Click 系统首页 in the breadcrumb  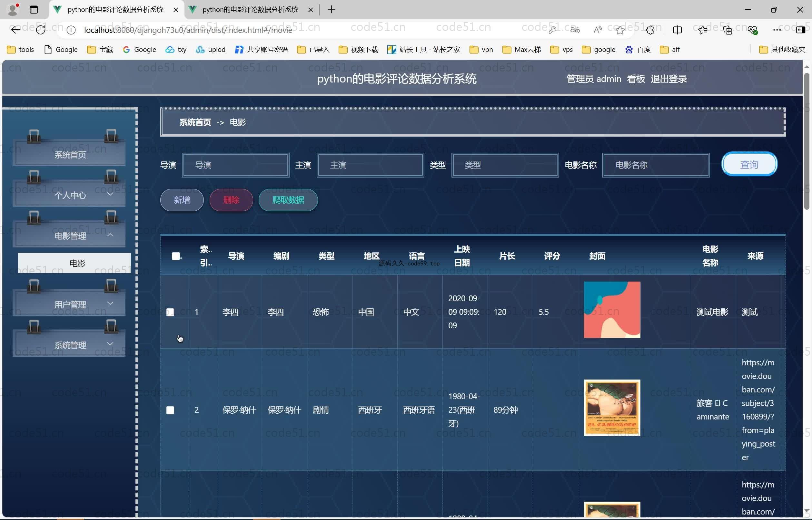[195, 122]
